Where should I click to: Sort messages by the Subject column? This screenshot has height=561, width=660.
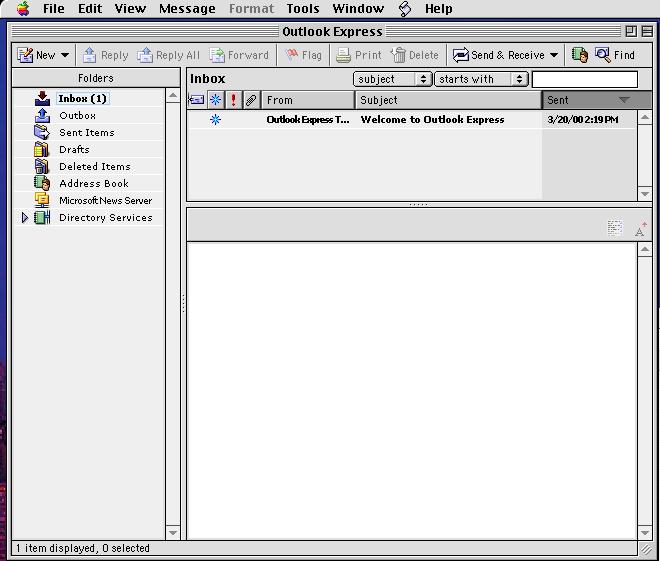click(448, 100)
